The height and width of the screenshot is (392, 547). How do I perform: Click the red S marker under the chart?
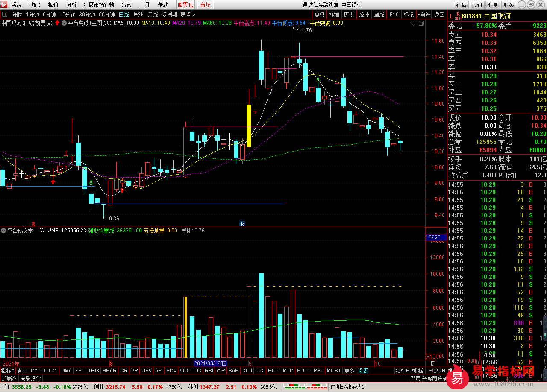click(33, 223)
